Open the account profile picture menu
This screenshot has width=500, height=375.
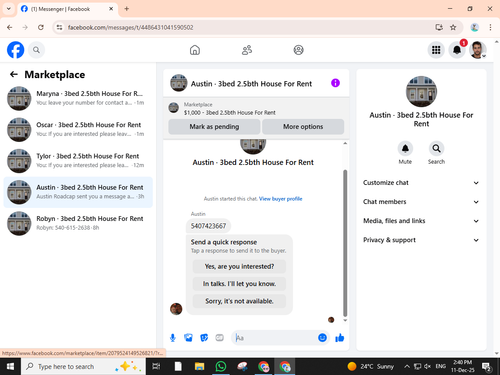pyautogui.click(x=478, y=50)
